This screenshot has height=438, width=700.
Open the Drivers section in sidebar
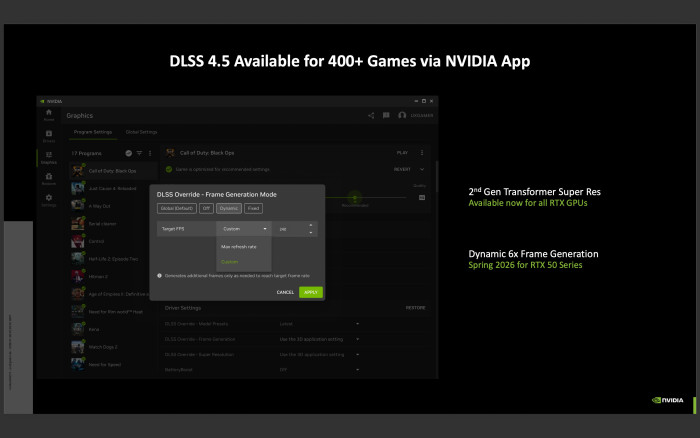point(49,136)
